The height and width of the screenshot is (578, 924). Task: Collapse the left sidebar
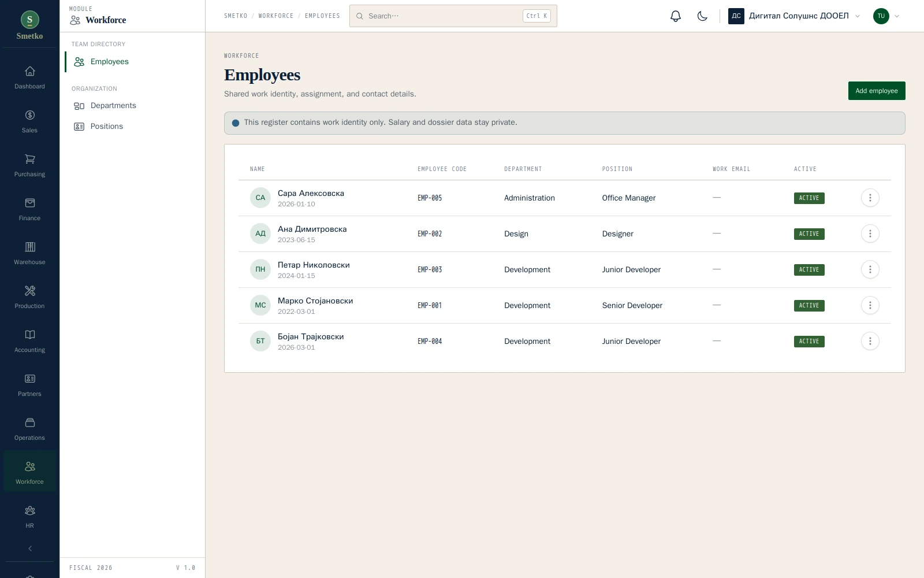coord(30,549)
